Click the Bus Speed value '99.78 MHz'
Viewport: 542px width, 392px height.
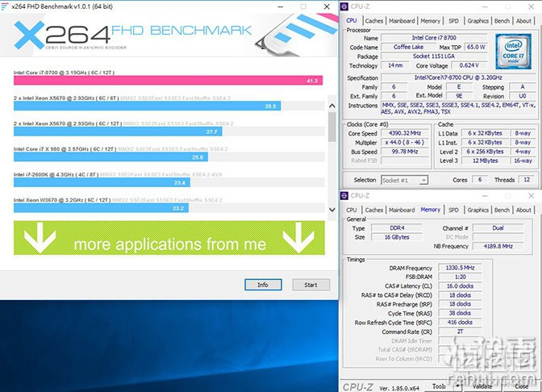click(x=405, y=152)
